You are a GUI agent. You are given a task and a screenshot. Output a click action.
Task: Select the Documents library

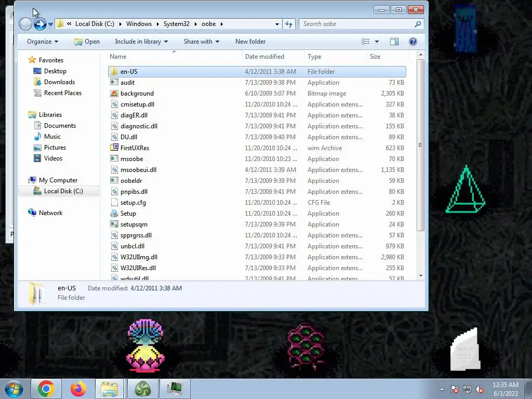coord(60,126)
